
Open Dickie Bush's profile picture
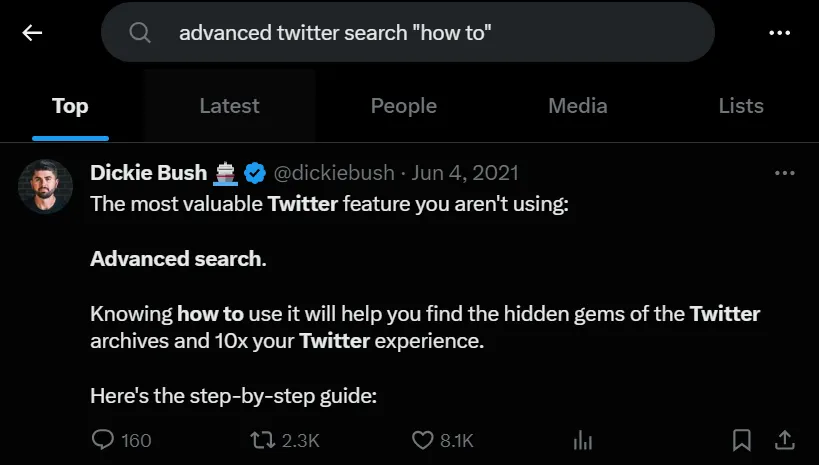46,186
